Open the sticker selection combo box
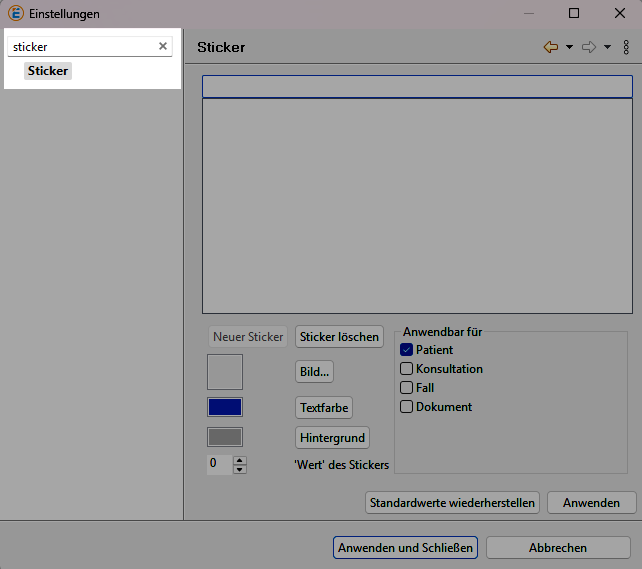This screenshot has height=569, width=642. coord(417,87)
